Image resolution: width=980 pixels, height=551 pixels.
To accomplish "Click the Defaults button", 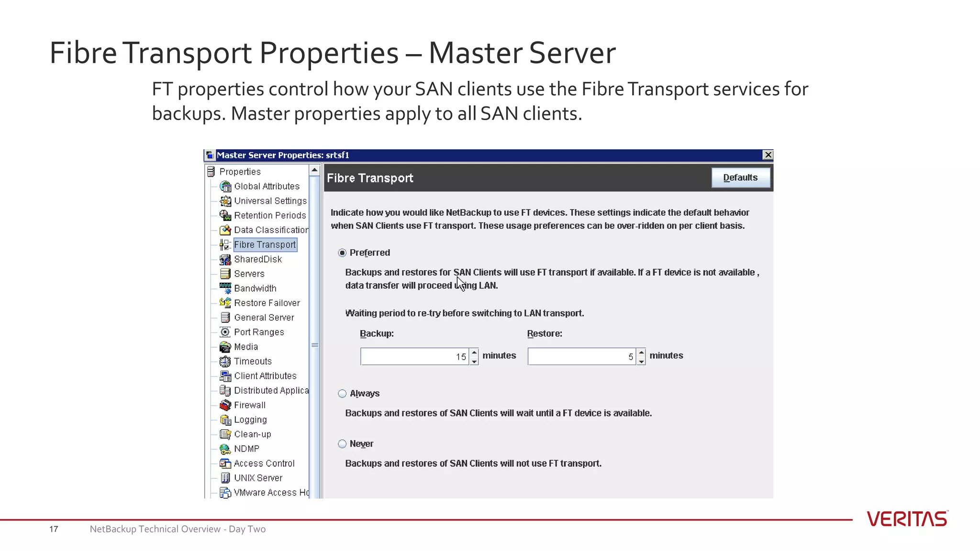I will click(741, 177).
